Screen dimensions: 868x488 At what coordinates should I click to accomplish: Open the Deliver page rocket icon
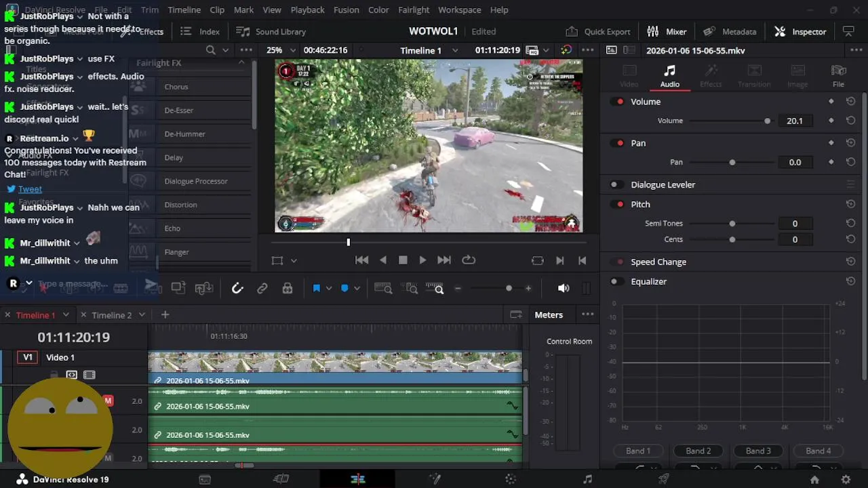pos(664,479)
